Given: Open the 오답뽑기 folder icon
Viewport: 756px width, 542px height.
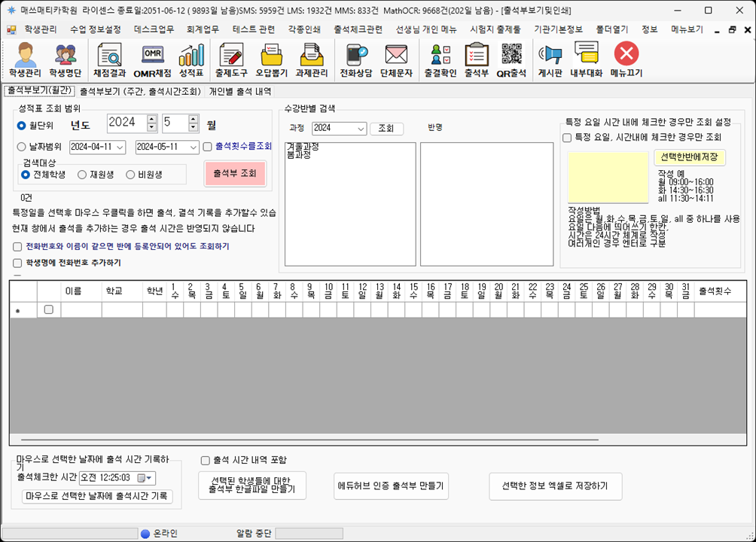Looking at the screenshot, I should point(271,60).
